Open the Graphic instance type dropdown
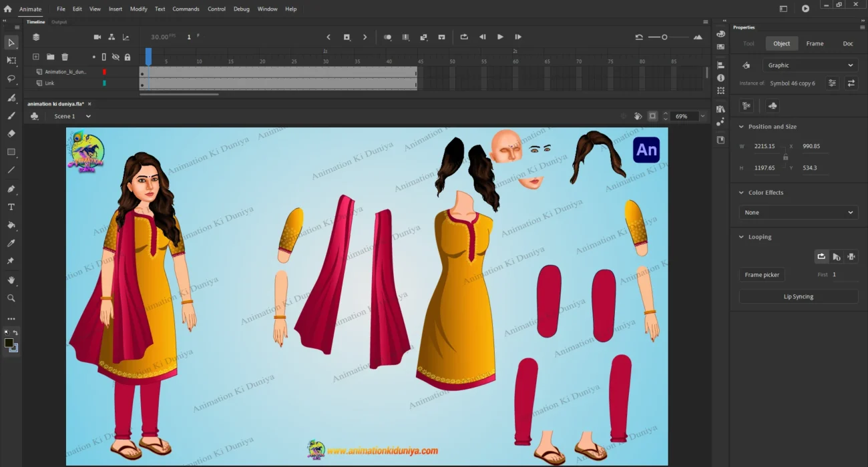 coord(810,65)
